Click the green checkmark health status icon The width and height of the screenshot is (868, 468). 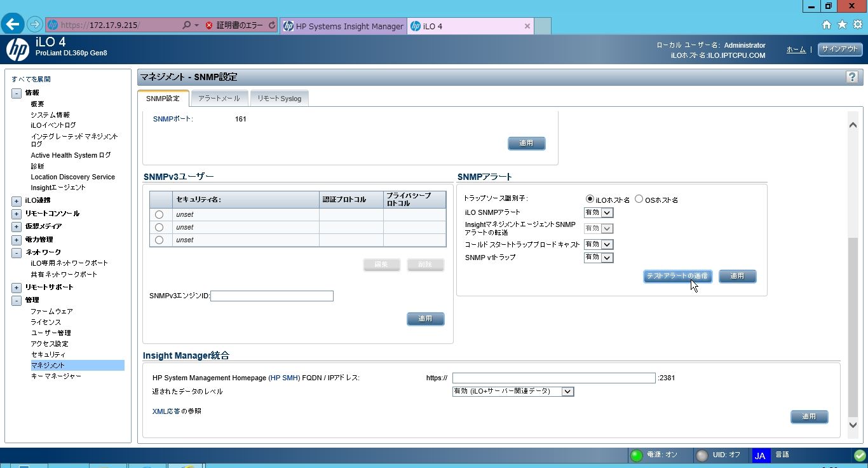[x=860, y=455]
